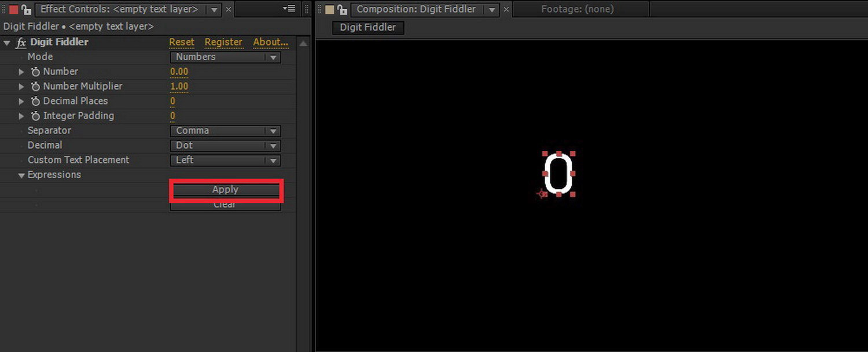
Task: Collapse the Expressions section
Action: [x=21, y=175]
